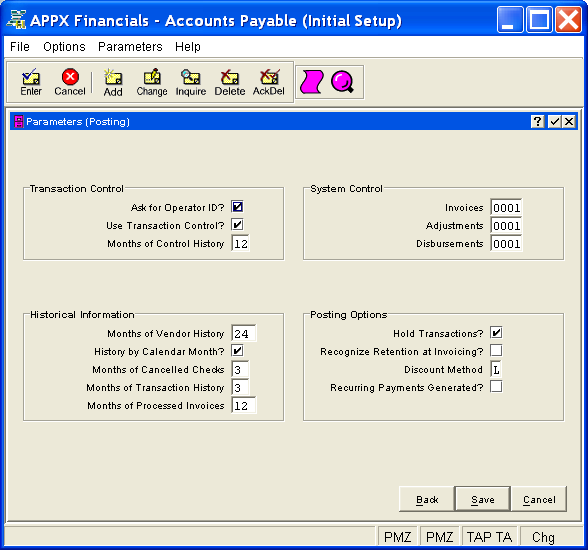Minimize the APPX Financials window
Viewport: 588px width, 550px height.
[509, 19]
